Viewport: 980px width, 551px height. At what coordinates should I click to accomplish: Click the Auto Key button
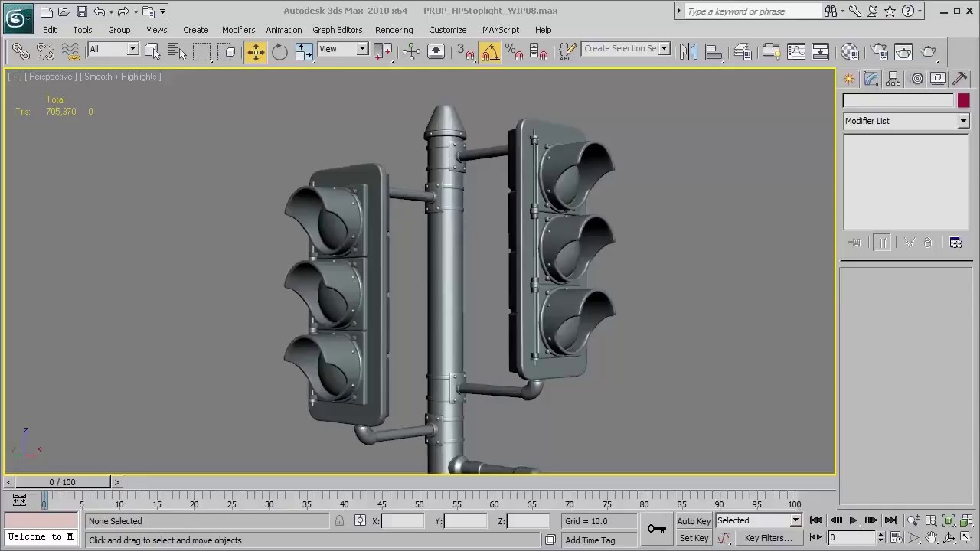pyautogui.click(x=694, y=521)
